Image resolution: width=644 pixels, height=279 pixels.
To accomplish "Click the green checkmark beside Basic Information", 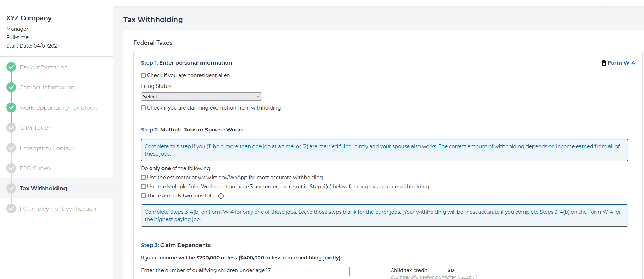I will click(11, 67).
